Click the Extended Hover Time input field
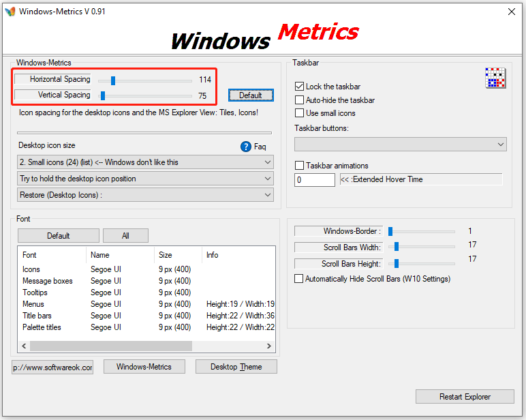 tap(315, 180)
